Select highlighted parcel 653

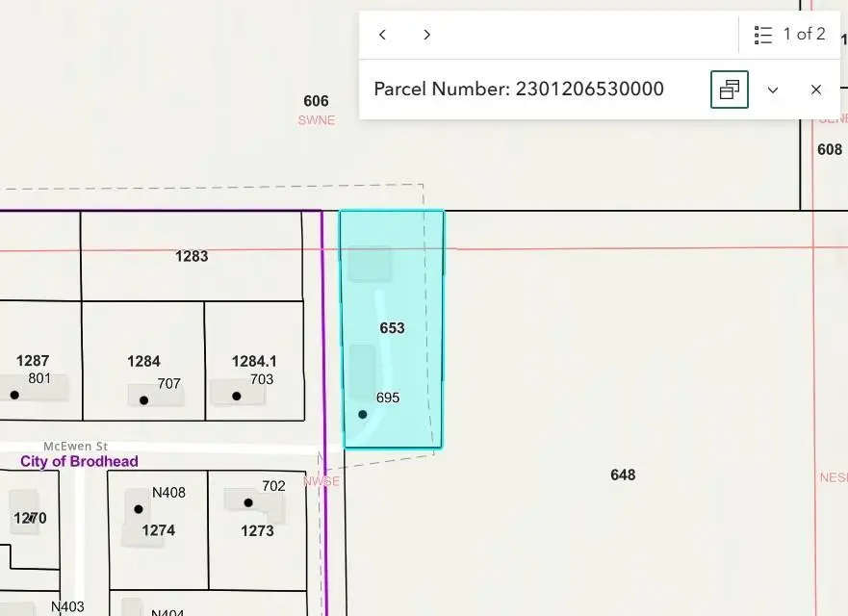point(392,328)
